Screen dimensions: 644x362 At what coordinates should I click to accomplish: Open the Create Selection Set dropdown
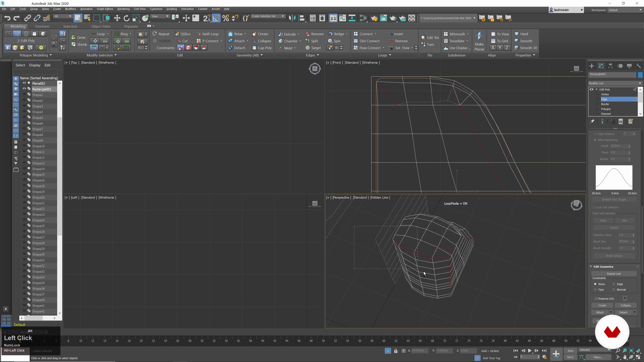(268, 16)
